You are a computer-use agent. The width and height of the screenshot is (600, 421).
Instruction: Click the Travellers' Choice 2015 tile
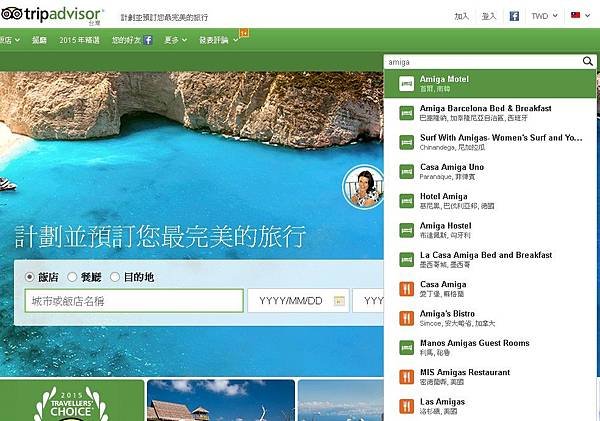pos(72,400)
